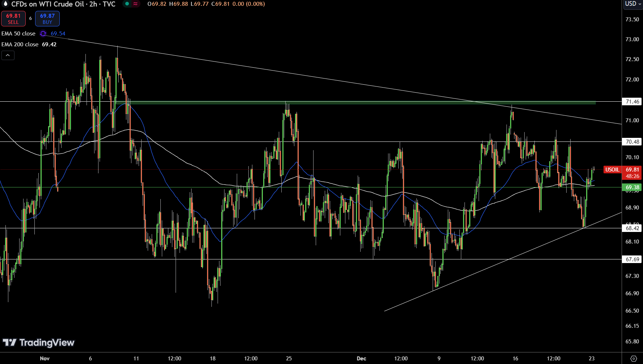Click the 18 date marker on time axis
Viewport: 643px width, 364px height.
click(213, 359)
